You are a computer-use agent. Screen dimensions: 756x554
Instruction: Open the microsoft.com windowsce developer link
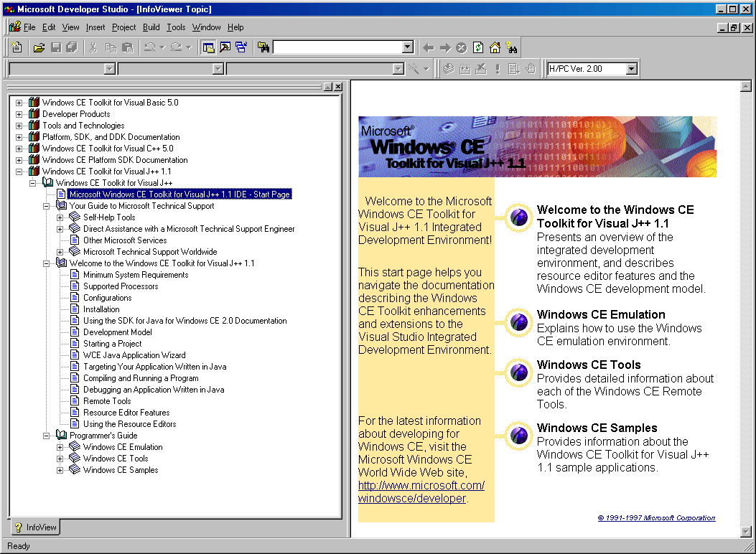click(421, 492)
